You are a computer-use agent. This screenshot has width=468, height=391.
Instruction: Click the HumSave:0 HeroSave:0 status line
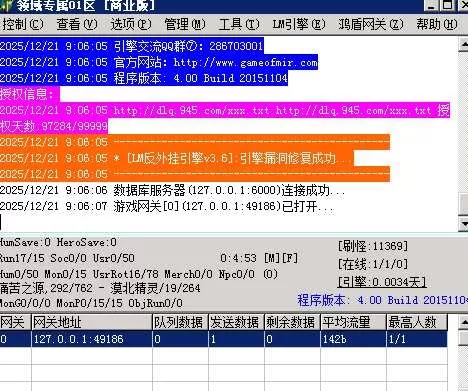tap(58, 242)
